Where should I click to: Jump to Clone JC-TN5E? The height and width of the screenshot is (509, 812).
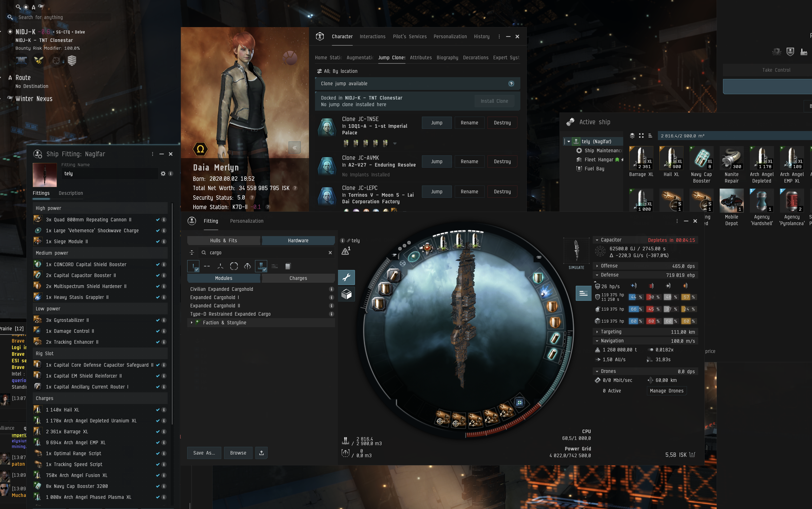click(437, 123)
